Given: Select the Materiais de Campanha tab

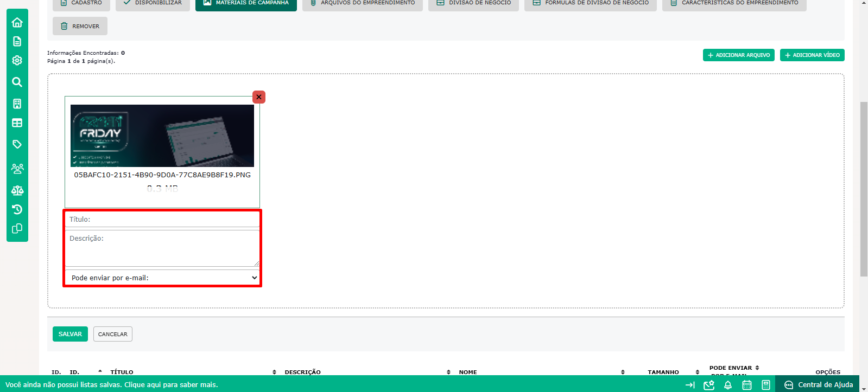Looking at the screenshot, I should [246, 3].
